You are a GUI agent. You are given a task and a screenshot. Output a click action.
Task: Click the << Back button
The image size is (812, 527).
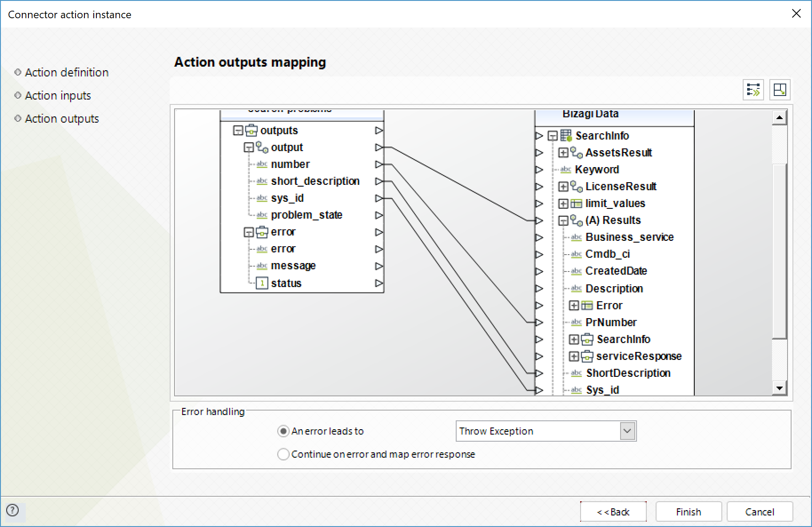pyautogui.click(x=613, y=512)
